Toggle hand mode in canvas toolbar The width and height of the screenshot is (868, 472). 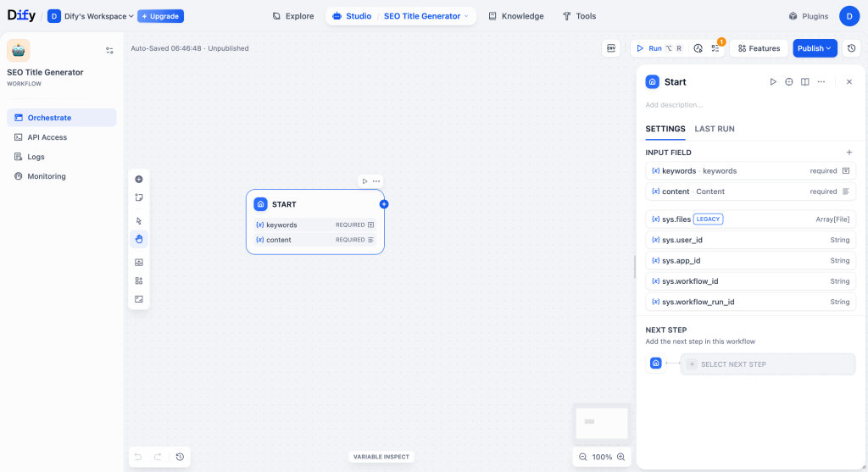pyautogui.click(x=139, y=239)
